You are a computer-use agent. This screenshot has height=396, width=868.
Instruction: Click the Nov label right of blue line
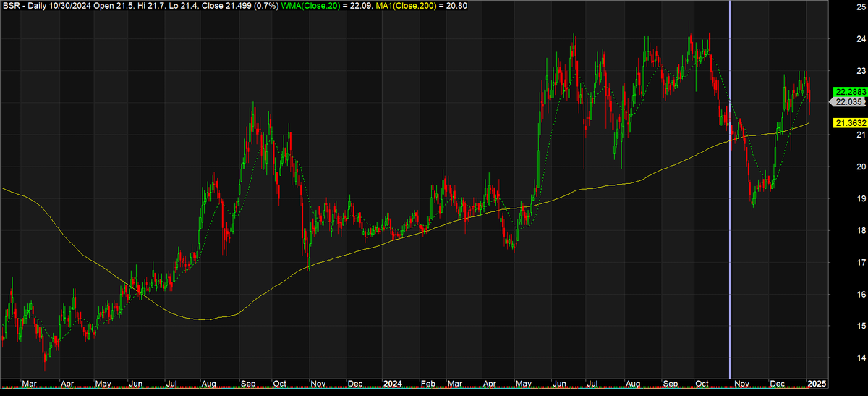click(x=742, y=382)
